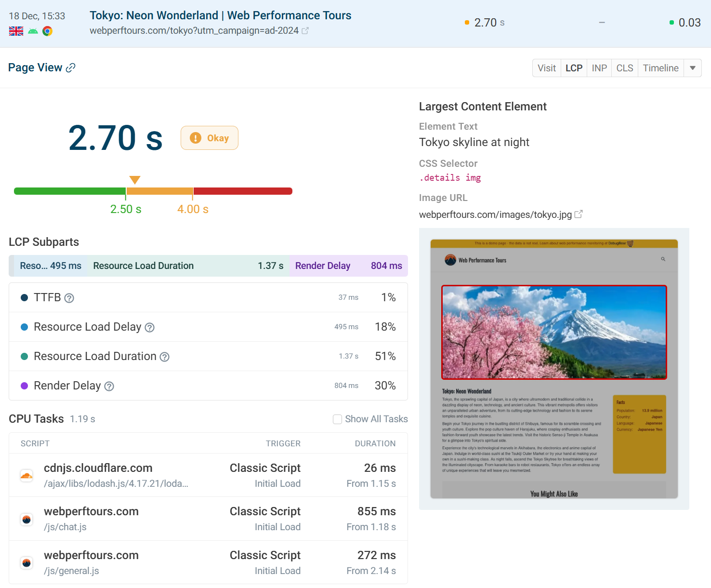Viewport: 711px width, 588px height.
Task: Click the Resource Load Delay question mark
Action: coord(149,327)
